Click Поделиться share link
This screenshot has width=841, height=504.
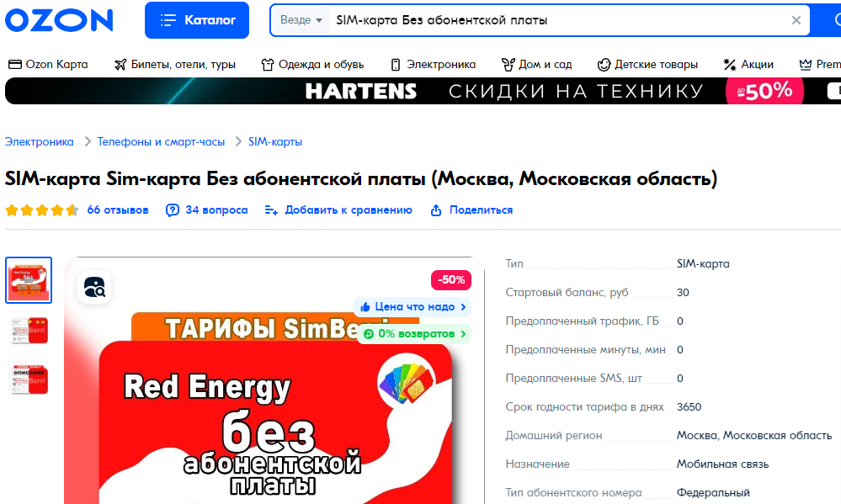click(481, 210)
